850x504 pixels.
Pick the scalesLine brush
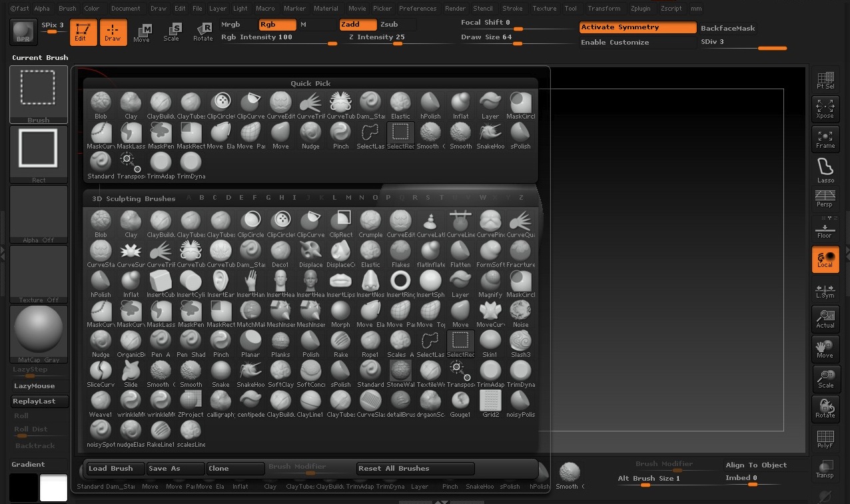pos(191,433)
